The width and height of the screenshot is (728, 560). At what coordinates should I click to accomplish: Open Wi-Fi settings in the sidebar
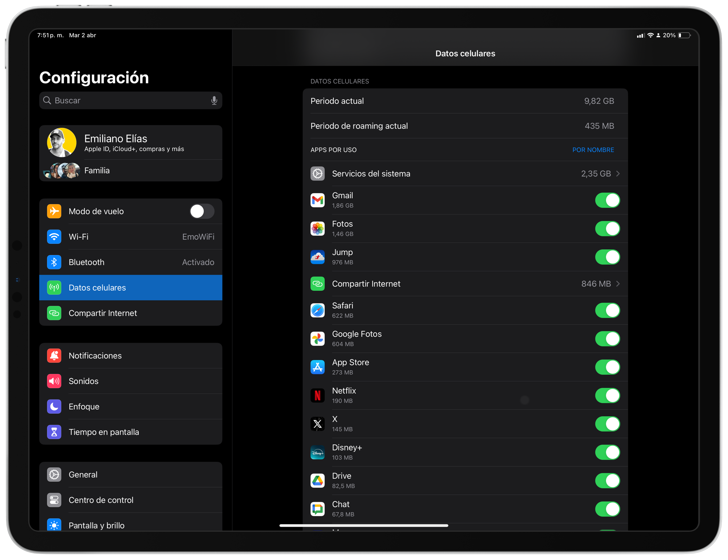point(131,237)
